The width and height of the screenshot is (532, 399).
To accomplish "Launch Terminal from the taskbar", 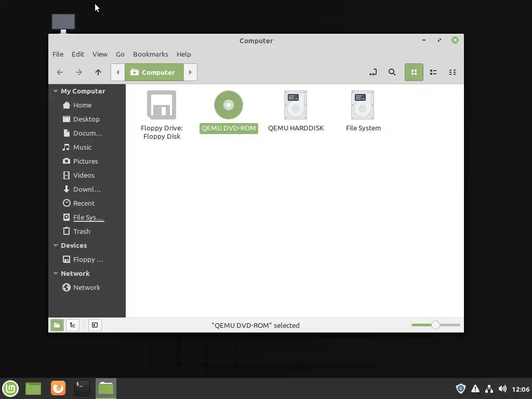I will tap(82, 388).
